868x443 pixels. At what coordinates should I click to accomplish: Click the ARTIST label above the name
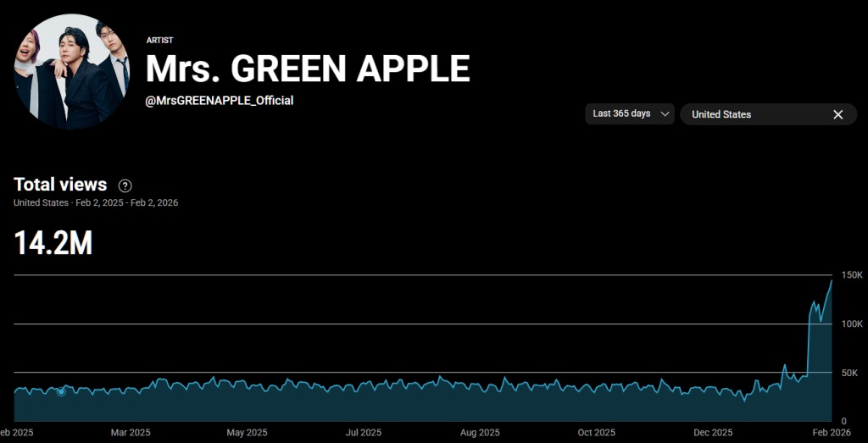[x=160, y=41]
